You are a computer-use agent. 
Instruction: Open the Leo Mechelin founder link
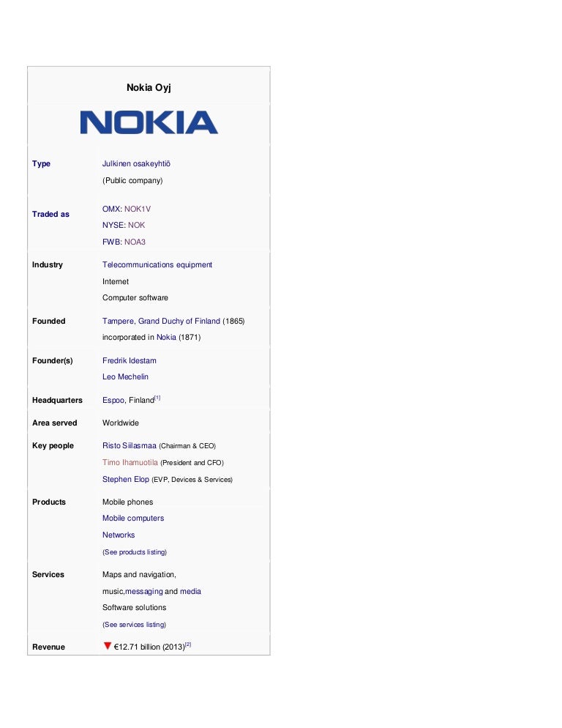(x=125, y=377)
